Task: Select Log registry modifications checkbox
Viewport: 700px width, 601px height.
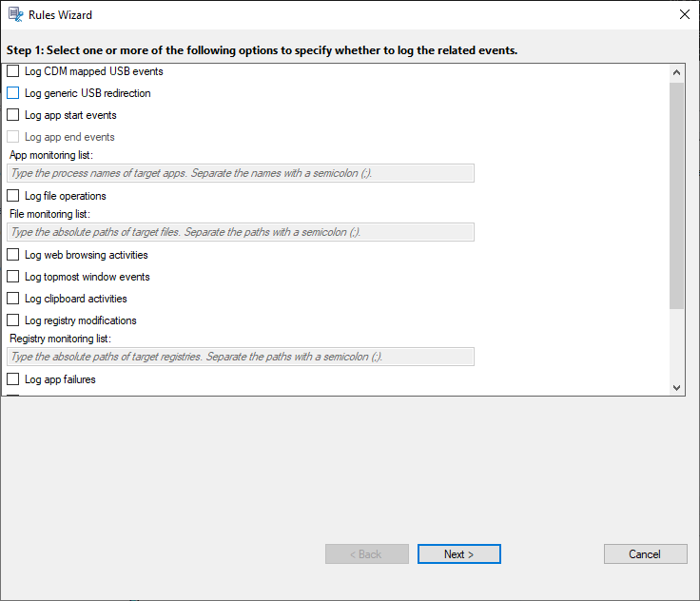Action: (x=13, y=320)
